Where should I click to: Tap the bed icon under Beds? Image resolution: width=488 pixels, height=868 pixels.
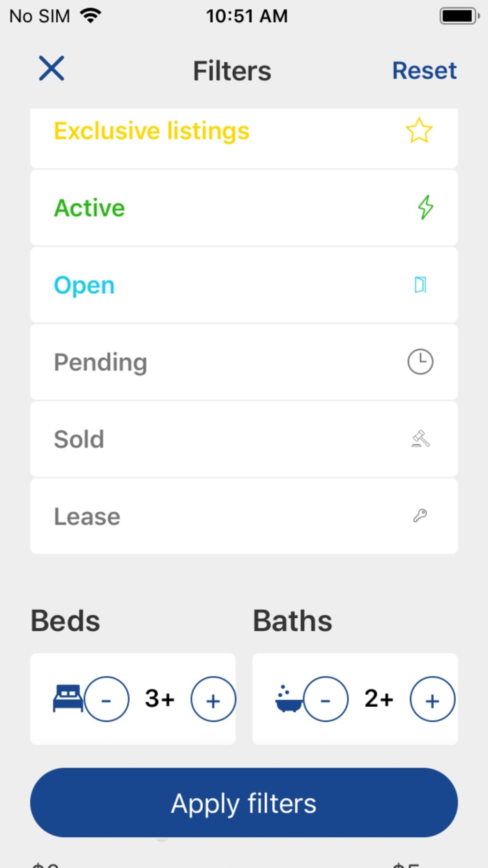tap(68, 698)
